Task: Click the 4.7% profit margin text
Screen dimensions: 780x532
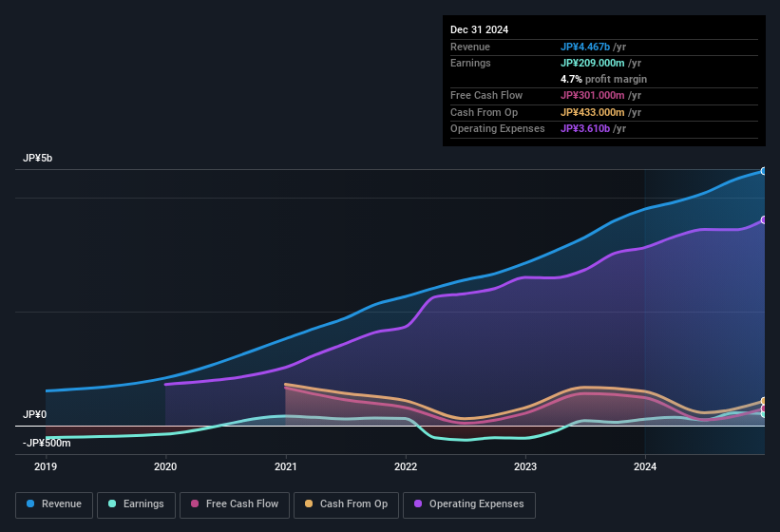Action: [x=603, y=79]
